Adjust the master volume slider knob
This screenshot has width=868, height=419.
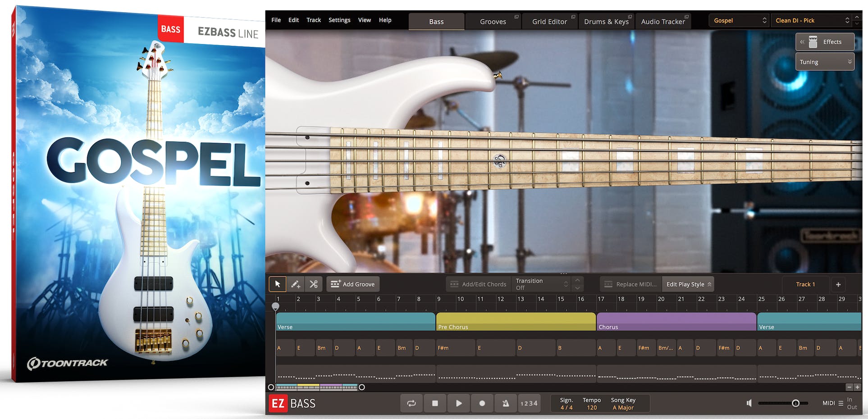point(796,403)
